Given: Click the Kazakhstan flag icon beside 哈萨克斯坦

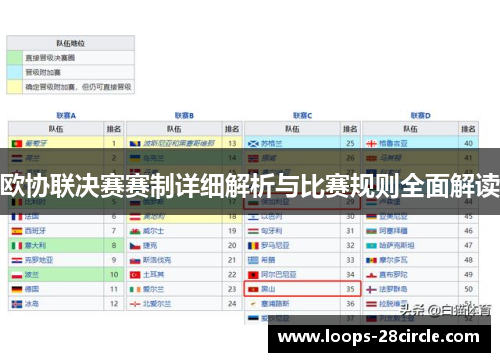Looking at the screenshot, I should click(x=371, y=246).
